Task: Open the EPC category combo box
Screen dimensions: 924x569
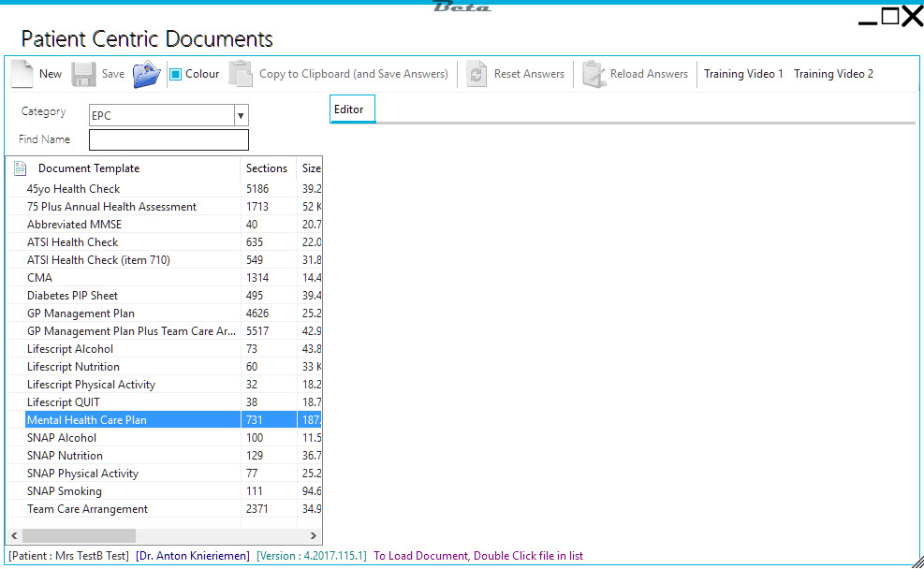Action: [x=161, y=115]
